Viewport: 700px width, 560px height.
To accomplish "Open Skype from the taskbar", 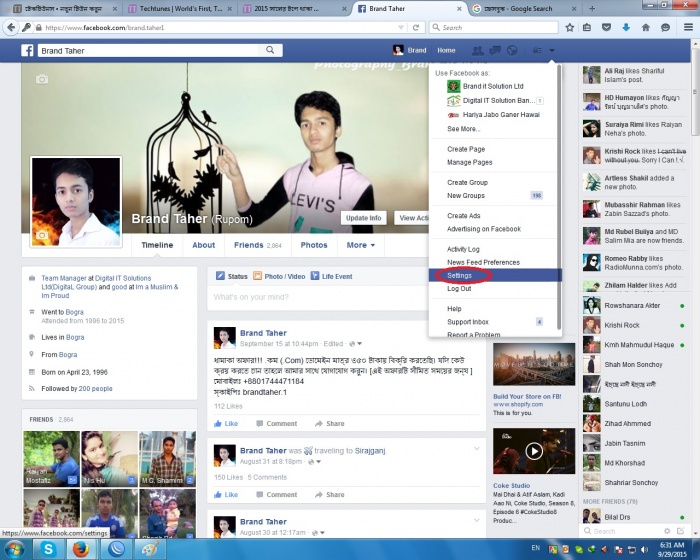I will pos(48,549).
